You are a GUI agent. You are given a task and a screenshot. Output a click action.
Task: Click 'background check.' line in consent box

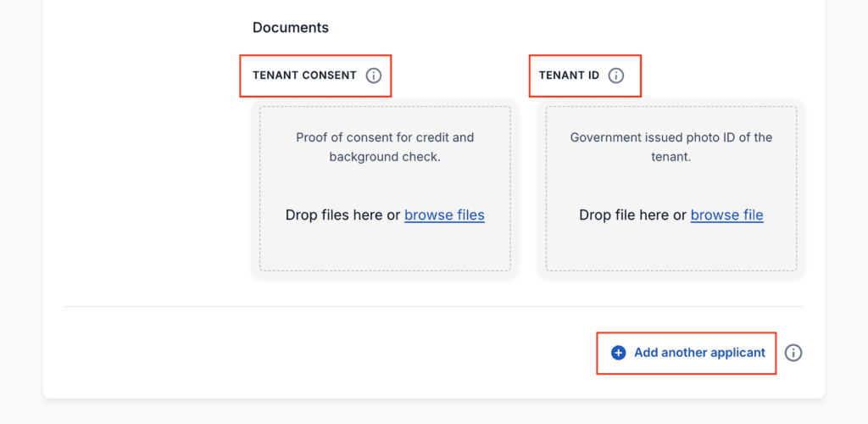tap(385, 157)
